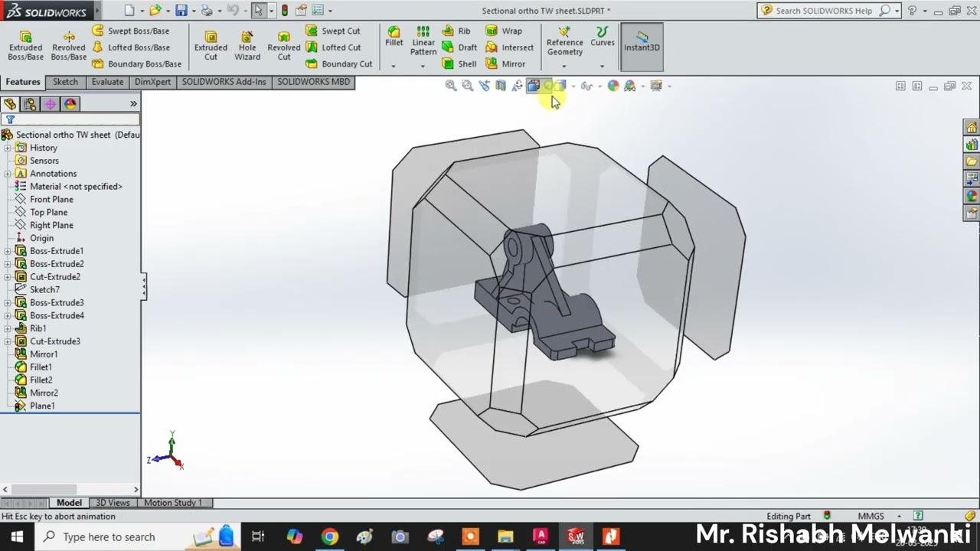
Task: Open the PropertyManager tab icon
Action: click(x=30, y=104)
